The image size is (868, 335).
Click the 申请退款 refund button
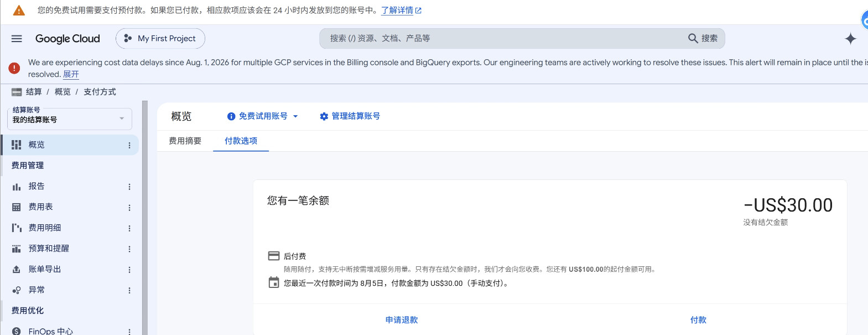[402, 320]
